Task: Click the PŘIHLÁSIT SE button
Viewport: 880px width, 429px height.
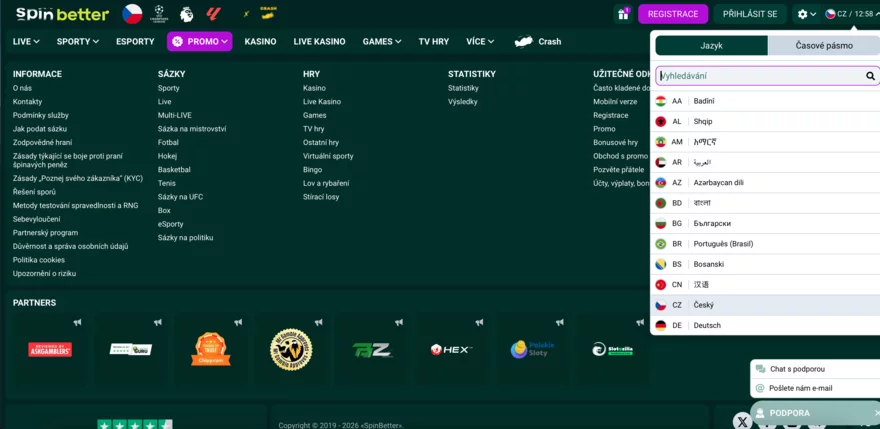Action: [750, 14]
